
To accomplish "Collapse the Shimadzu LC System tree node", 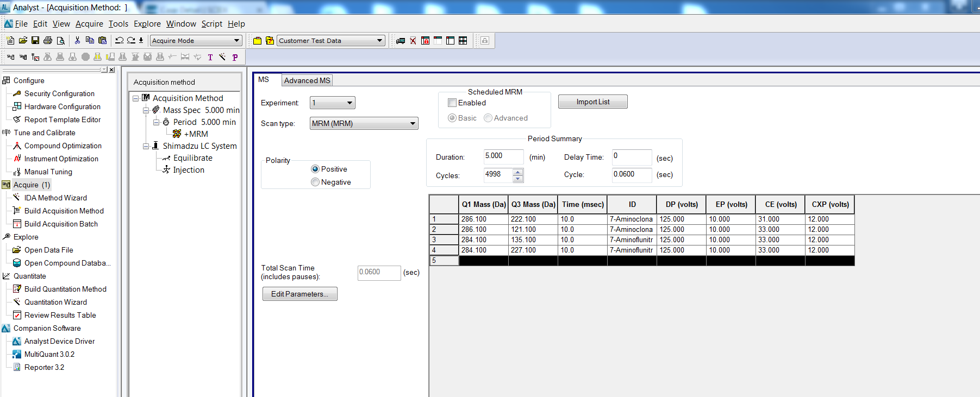I will point(146,146).
